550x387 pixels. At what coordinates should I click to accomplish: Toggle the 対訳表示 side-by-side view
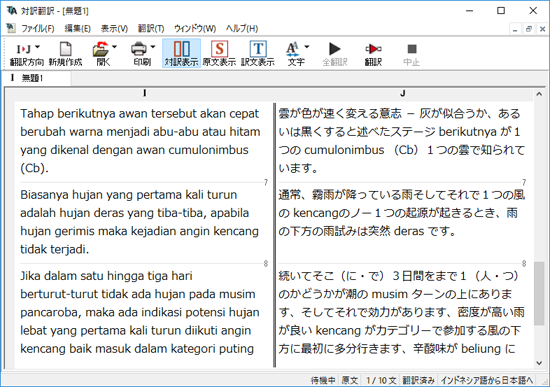pos(182,49)
